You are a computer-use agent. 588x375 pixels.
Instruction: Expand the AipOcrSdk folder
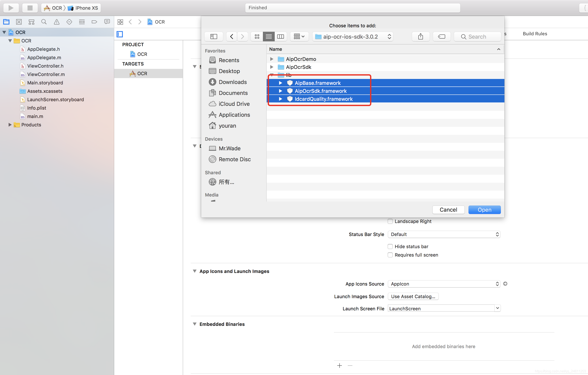pos(272,67)
